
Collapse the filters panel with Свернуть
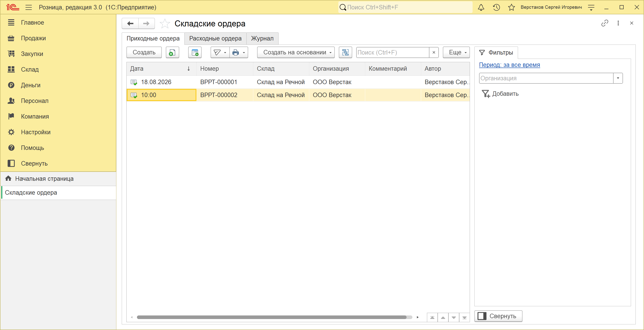tap(498, 316)
